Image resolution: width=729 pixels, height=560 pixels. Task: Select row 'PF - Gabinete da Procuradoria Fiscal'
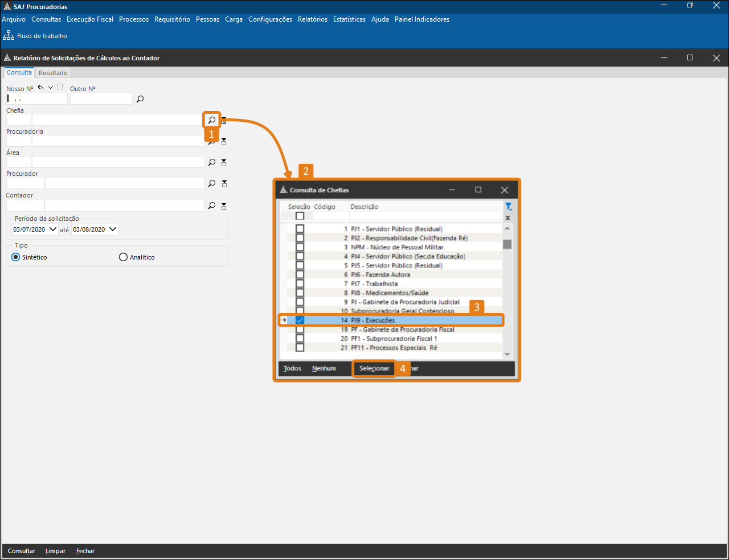[x=391, y=330]
